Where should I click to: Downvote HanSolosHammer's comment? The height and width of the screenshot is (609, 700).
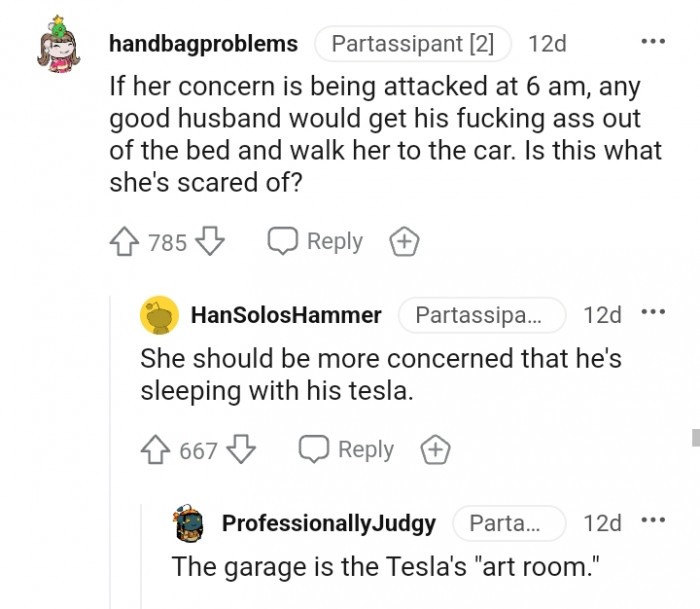(x=241, y=450)
